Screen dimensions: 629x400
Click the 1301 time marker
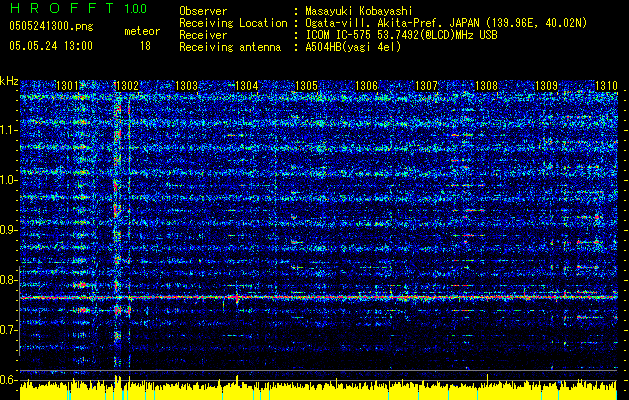click(67, 86)
